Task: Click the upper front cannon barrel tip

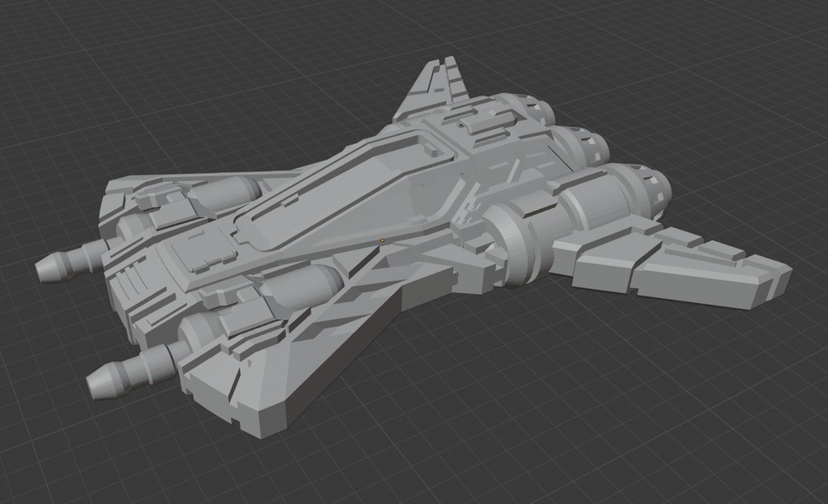Action: (x=53, y=267)
